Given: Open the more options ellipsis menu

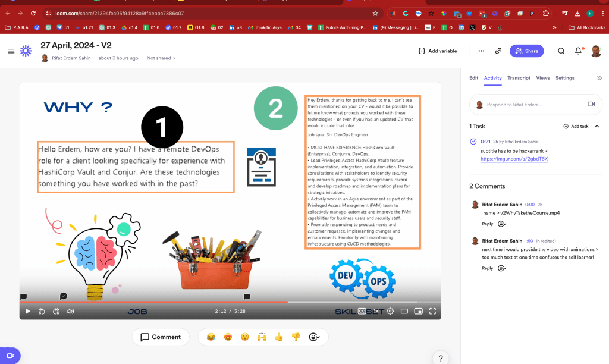Looking at the screenshot, I should pyautogui.click(x=481, y=51).
